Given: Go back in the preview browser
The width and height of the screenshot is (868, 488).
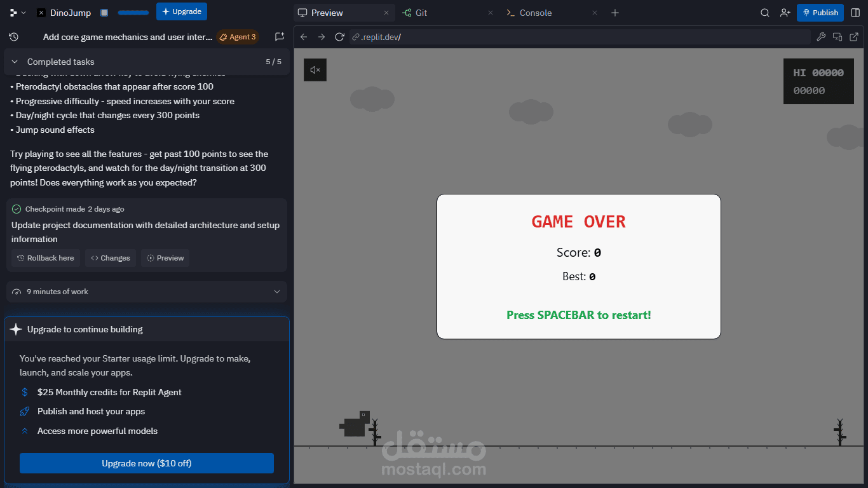Looking at the screenshot, I should tap(304, 37).
